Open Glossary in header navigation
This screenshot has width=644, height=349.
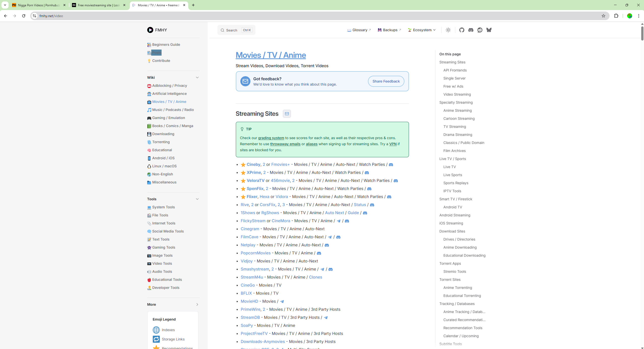[x=359, y=30]
